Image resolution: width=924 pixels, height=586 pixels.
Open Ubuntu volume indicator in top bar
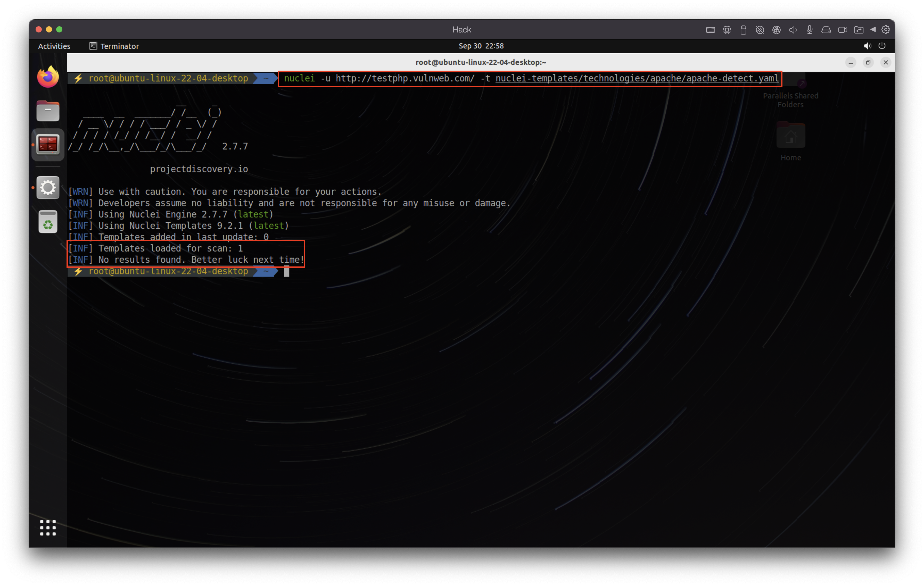point(867,46)
